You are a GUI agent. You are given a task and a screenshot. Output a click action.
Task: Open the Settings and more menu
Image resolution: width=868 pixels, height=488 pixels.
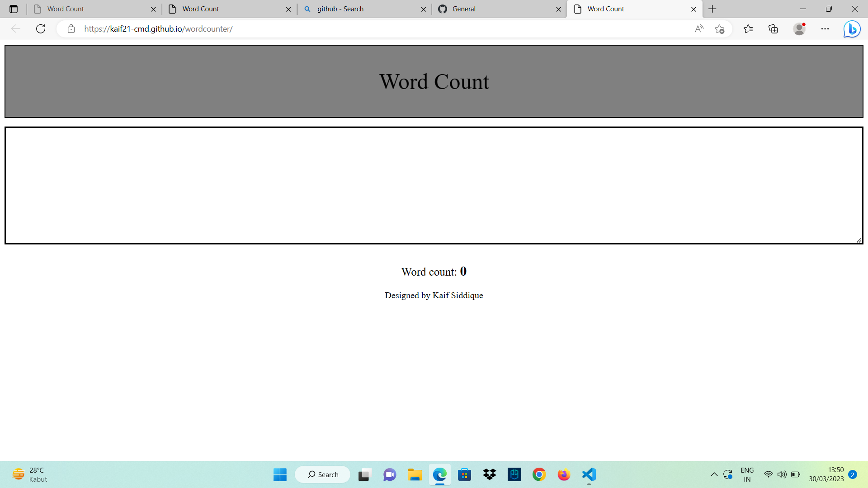click(x=825, y=29)
